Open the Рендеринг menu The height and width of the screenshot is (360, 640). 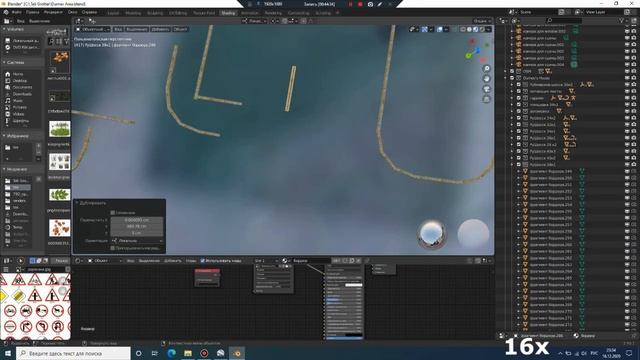(53, 12)
